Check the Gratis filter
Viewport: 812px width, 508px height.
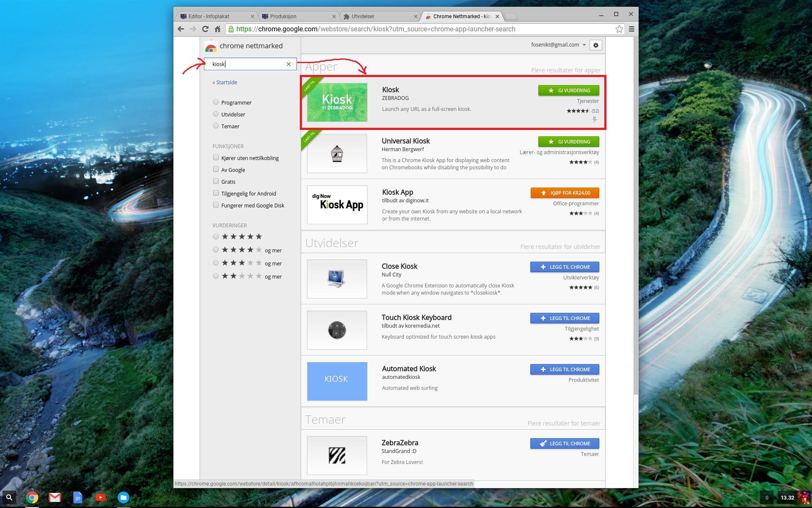pyautogui.click(x=216, y=181)
